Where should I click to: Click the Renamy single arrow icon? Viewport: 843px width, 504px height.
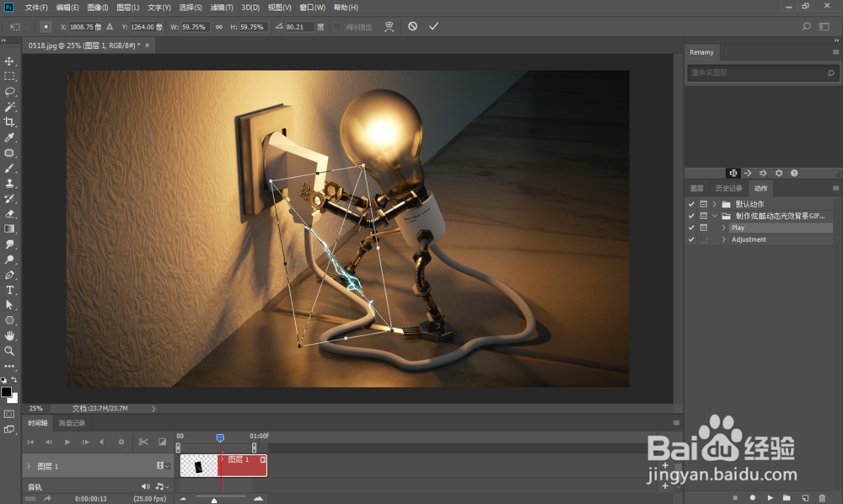click(x=748, y=173)
